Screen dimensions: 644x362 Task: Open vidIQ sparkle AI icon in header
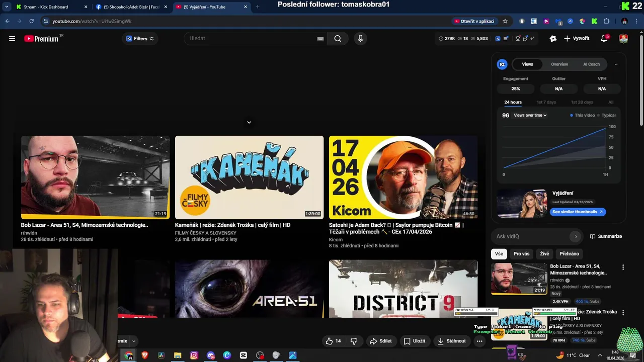click(532, 38)
